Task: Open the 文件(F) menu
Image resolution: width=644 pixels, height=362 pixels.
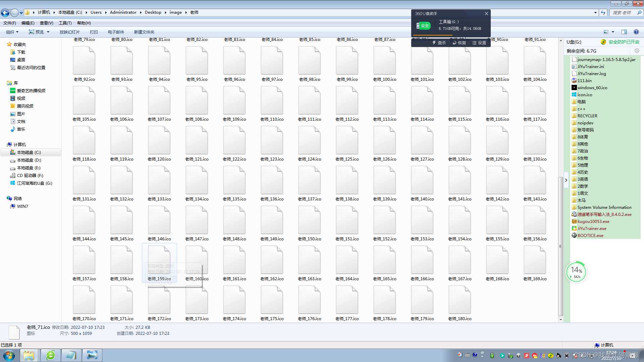Action: (x=10, y=23)
